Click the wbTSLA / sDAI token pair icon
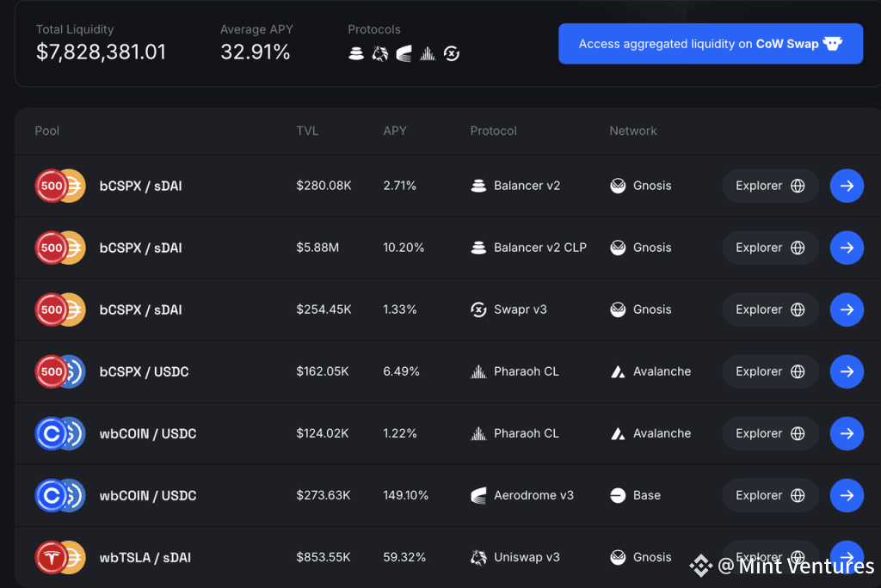This screenshot has width=881, height=588. [x=60, y=557]
